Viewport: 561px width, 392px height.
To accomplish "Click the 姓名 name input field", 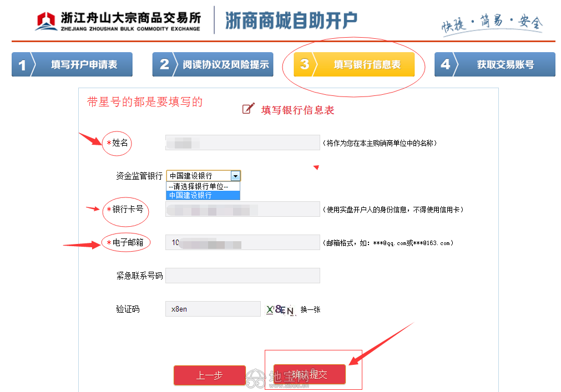I will [242, 142].
